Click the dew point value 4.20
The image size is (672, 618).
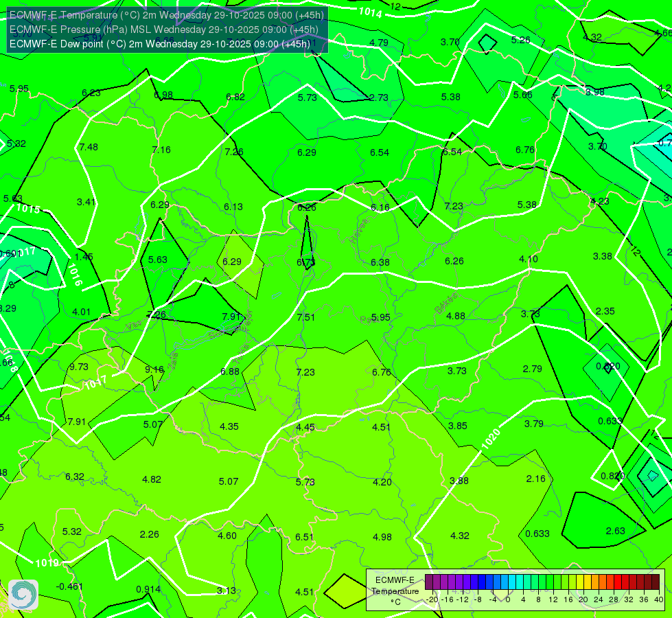[x=382, y=482]
